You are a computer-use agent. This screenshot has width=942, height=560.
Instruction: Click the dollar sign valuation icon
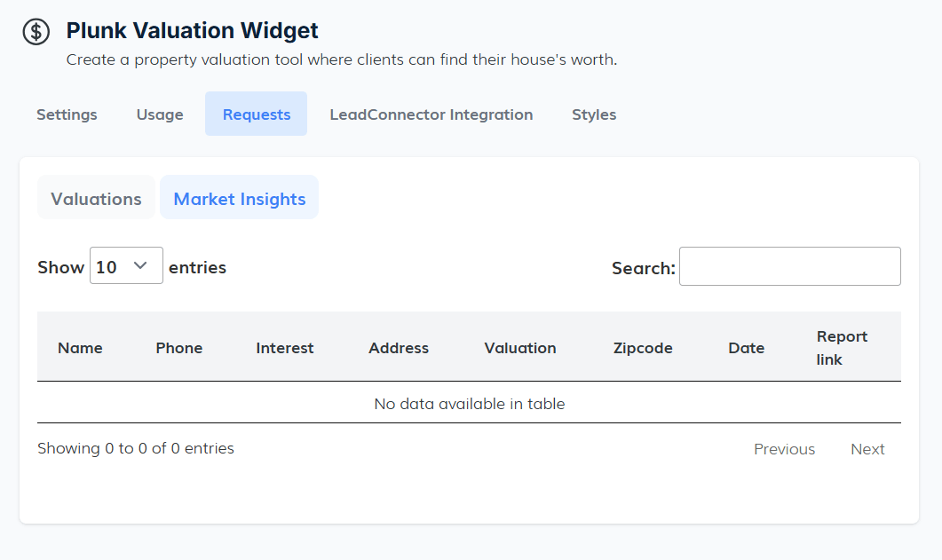[x=36, y=32]
